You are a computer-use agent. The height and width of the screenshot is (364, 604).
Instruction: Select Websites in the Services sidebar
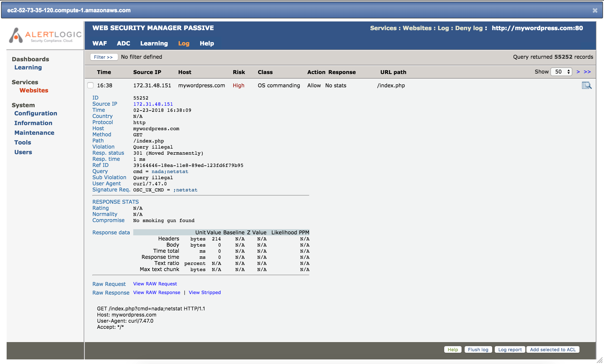[34, 90]
